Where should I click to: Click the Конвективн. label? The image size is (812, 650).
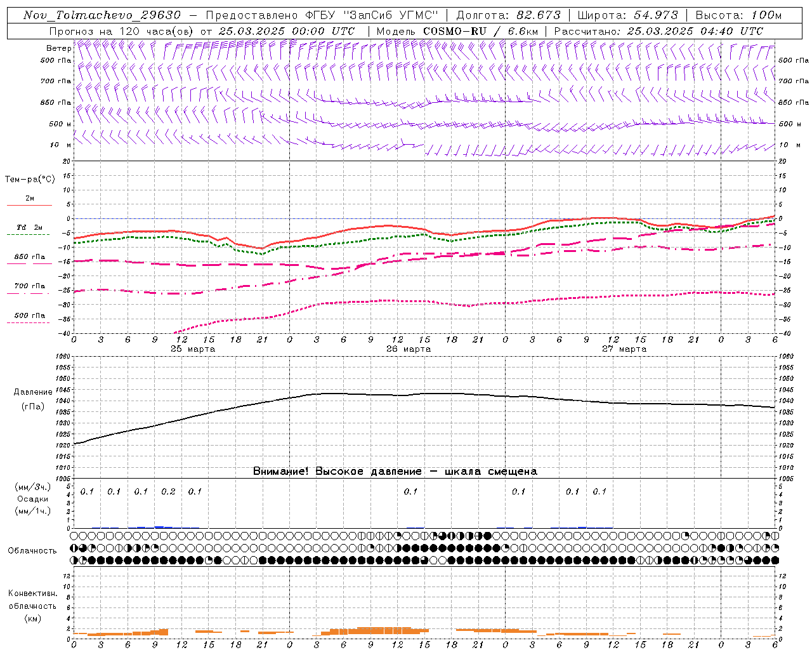tap(33, 594)
